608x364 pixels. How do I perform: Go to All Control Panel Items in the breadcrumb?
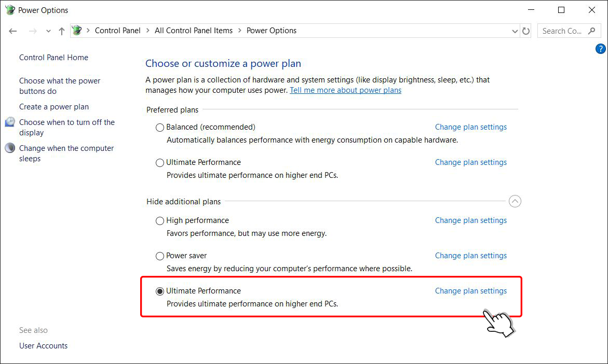tap(194, 31)
